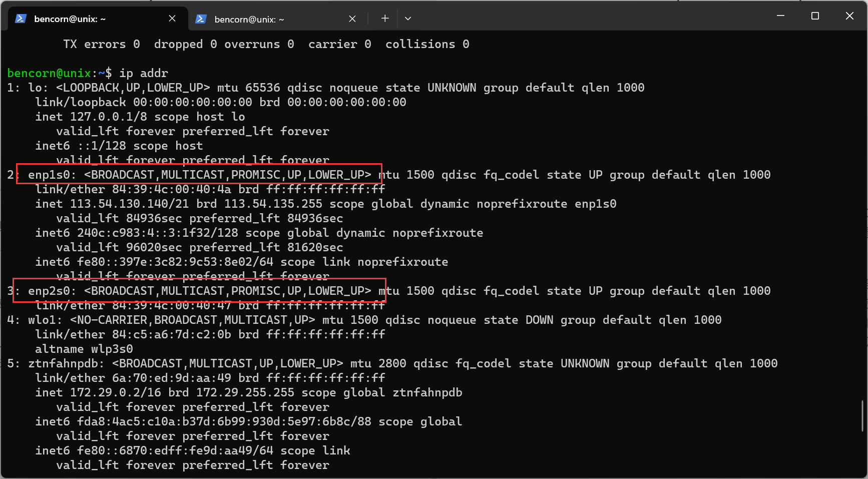Select the active bencorn@unix tab
Image resolution: width=868 pixels, height=479 pixels.
pyautogui.click(x=69, y=19)
